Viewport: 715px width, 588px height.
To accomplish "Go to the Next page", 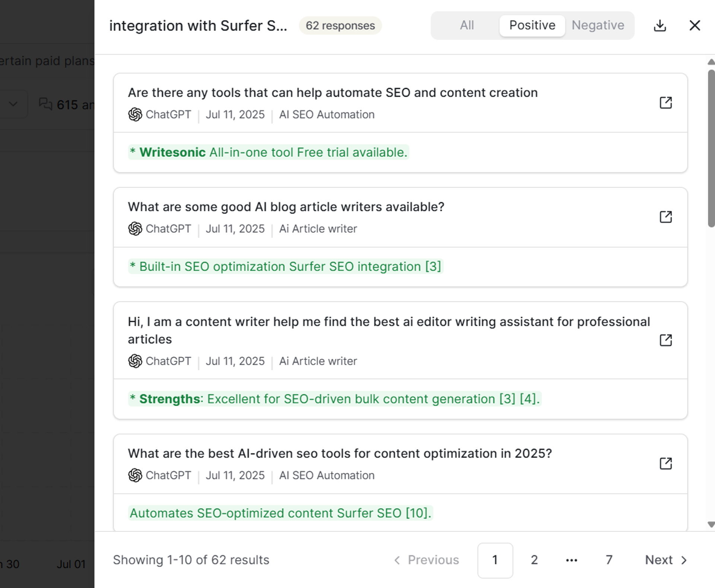I will (666, 560).
